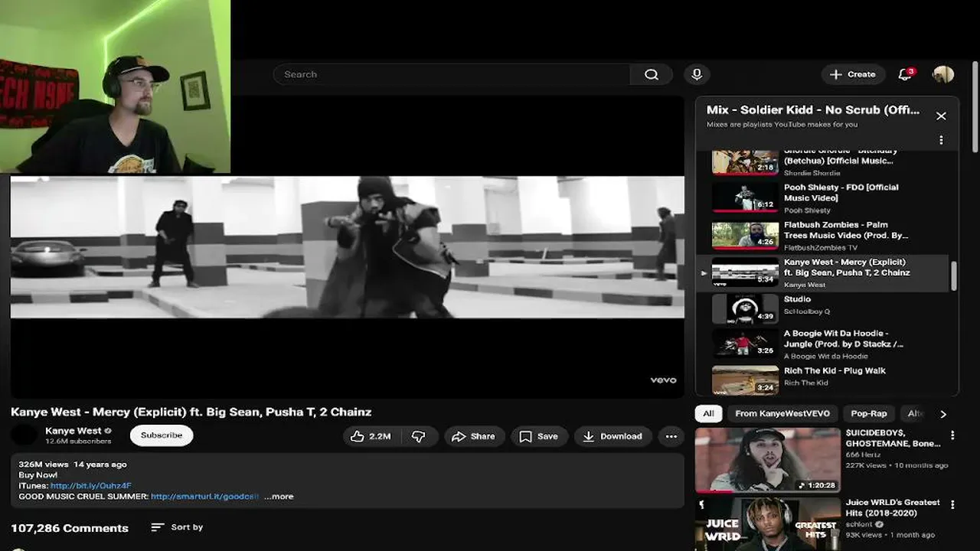Play Studio by ScHoolboy Q
Screen dimensions: 980x551
click(x=822, y=309)
